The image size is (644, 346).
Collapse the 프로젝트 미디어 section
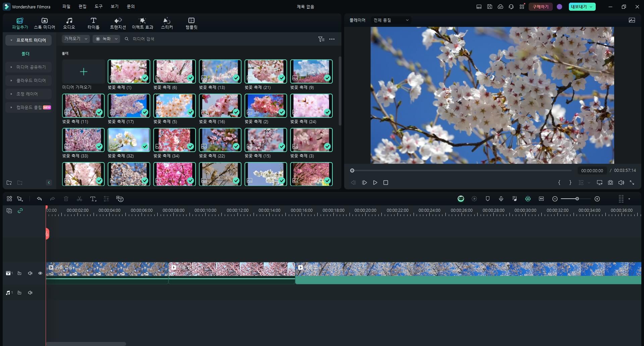tap(11, 40)
